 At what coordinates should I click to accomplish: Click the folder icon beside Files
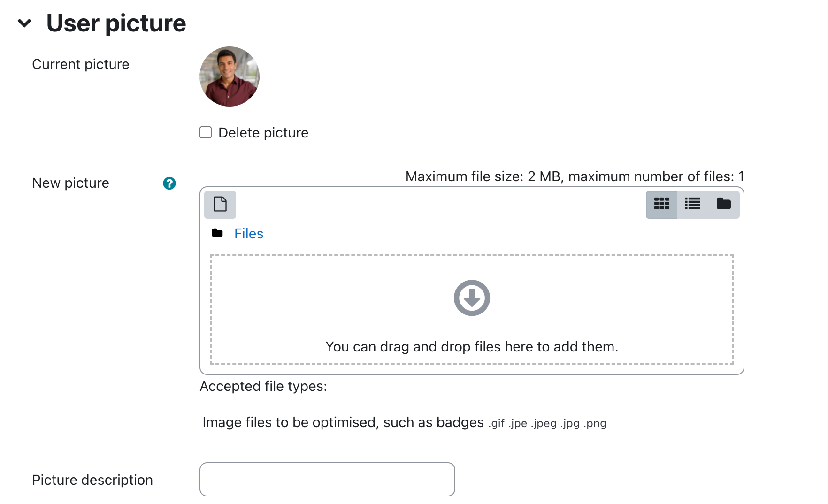click(x=217, y=233)
